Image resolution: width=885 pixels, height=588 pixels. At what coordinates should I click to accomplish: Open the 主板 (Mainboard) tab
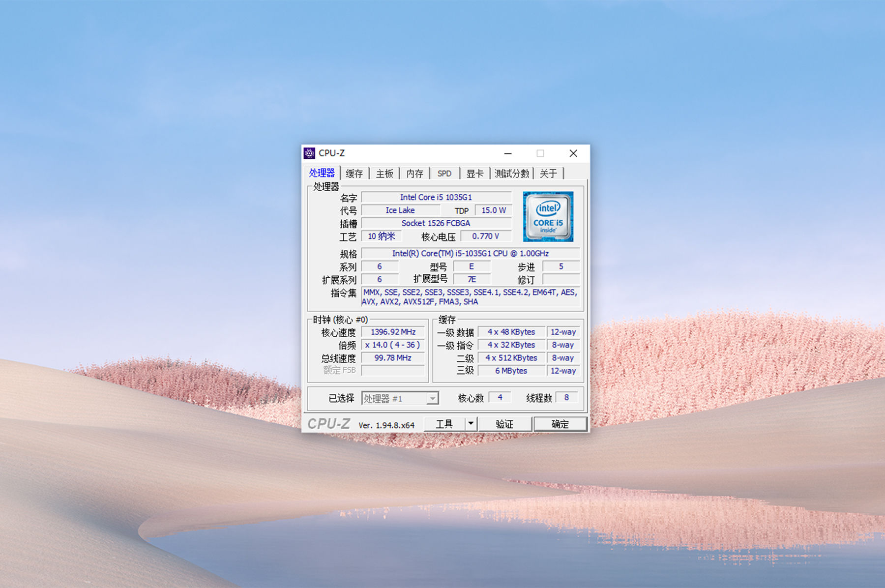[384, 173]
